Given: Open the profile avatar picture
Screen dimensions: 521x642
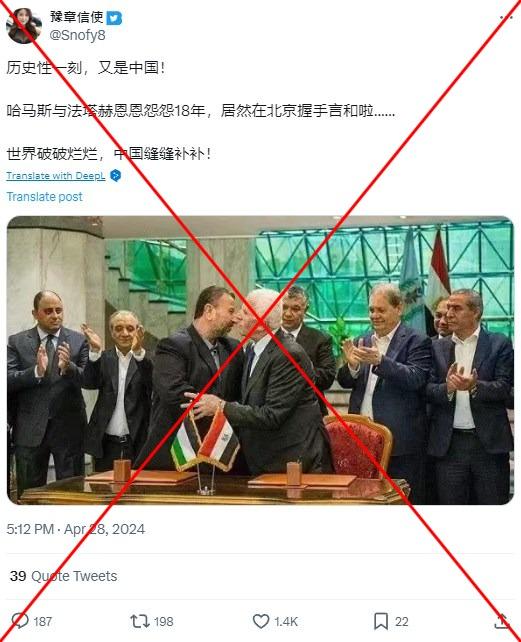Looking at the screenshot, I should coord(24,26).
